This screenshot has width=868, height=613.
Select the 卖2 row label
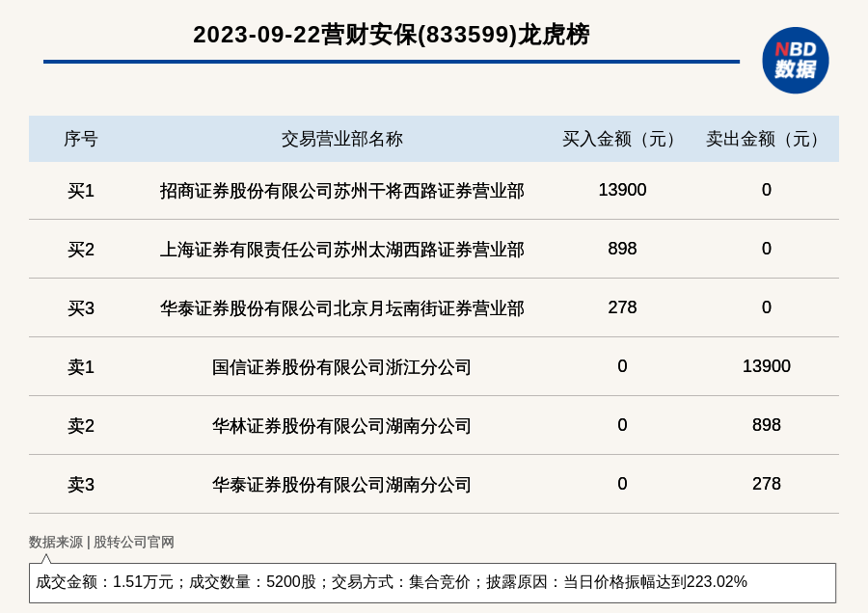click(x=81, y=426)
